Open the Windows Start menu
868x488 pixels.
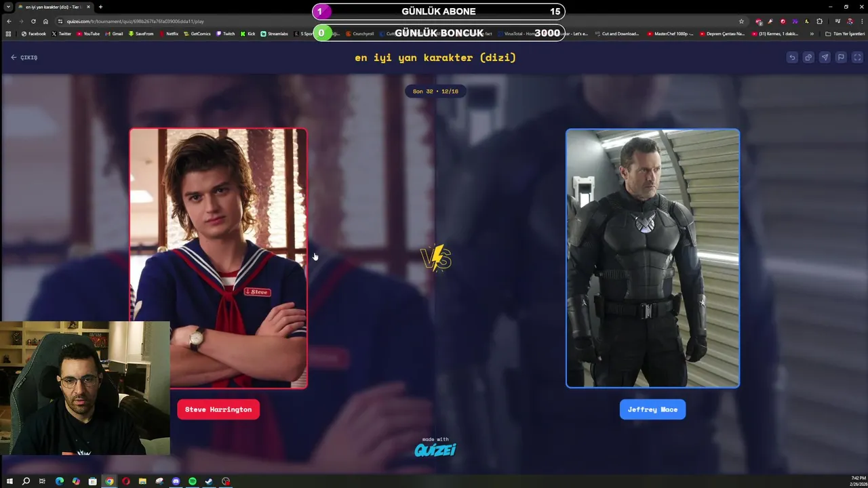pyautogui.click(x=9, y=481)
